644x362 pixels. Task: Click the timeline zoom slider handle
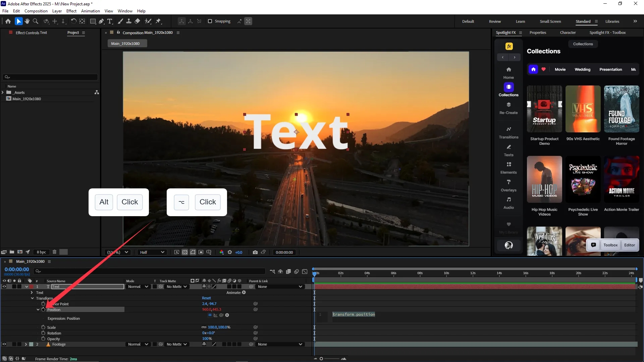(321, 359)
